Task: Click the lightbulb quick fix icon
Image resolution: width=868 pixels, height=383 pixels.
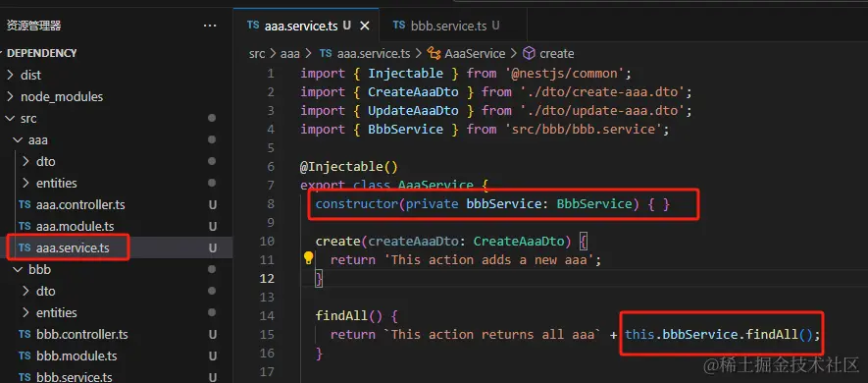Action: click(308, 257)
